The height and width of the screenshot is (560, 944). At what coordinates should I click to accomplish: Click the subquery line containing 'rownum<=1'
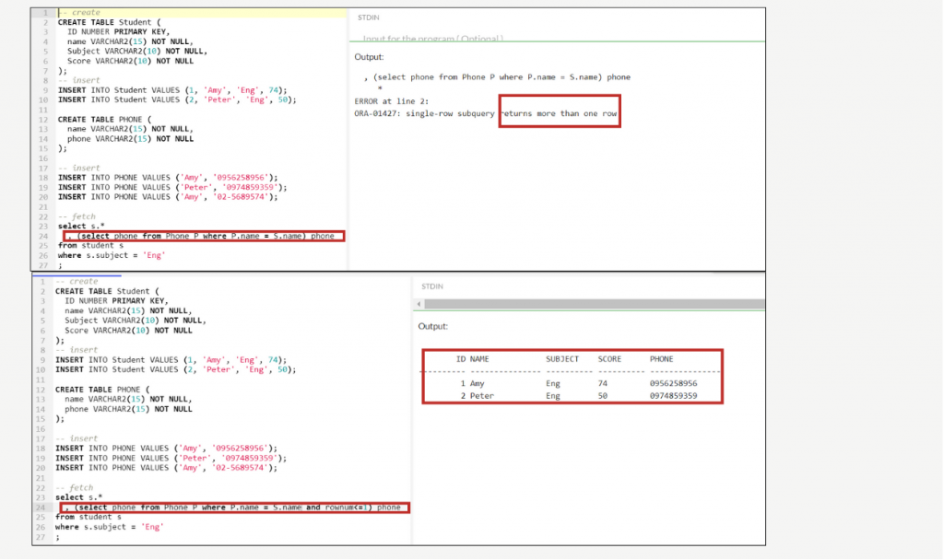[234, 507]
